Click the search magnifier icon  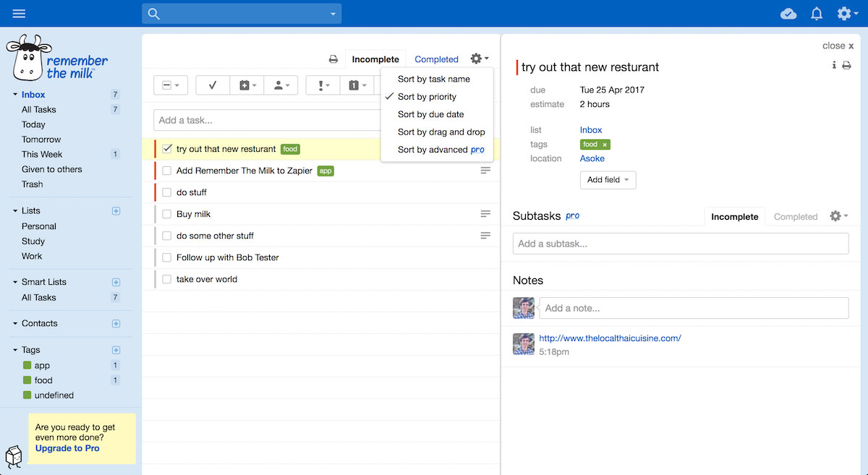click(154, 14)
